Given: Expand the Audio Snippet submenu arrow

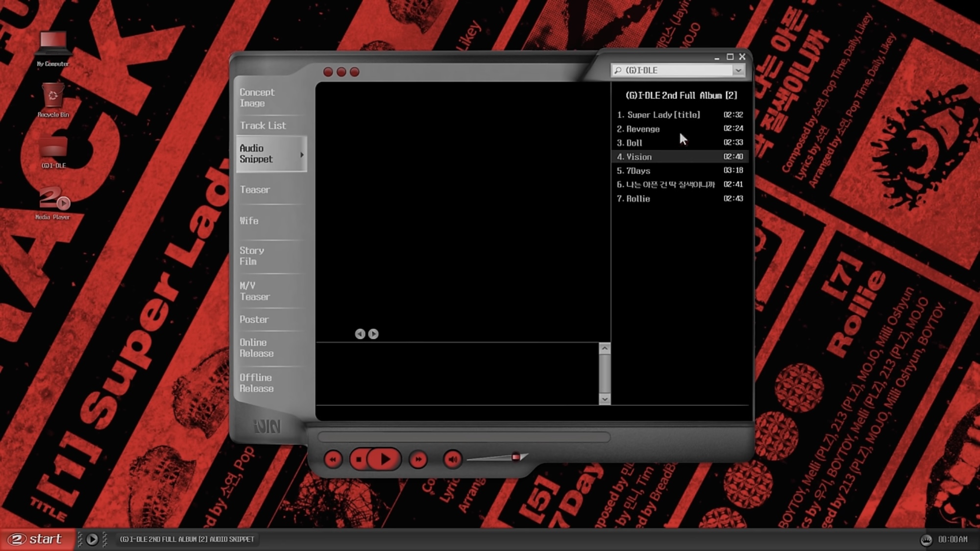Looking at the screenshot, I should [x=302, y=155].
